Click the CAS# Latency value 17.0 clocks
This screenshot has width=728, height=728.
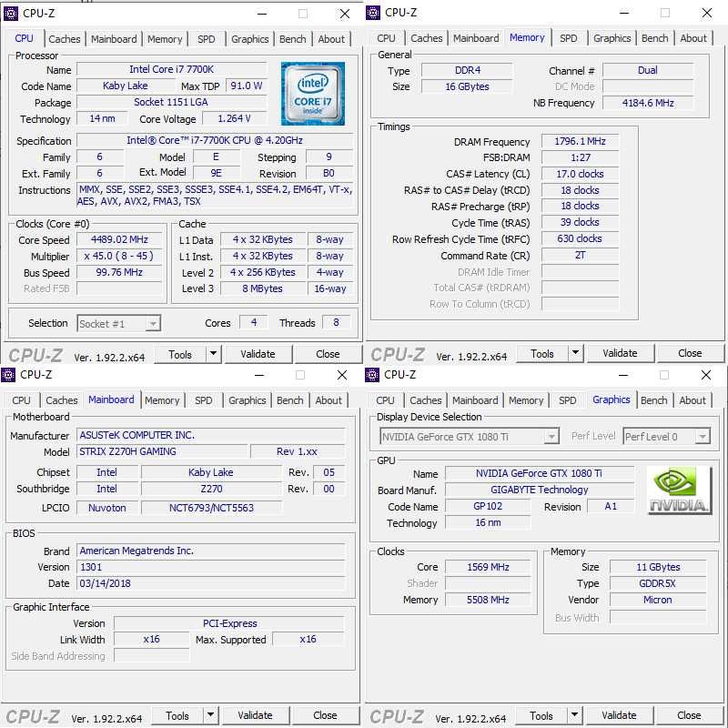[x=580, y=174]
